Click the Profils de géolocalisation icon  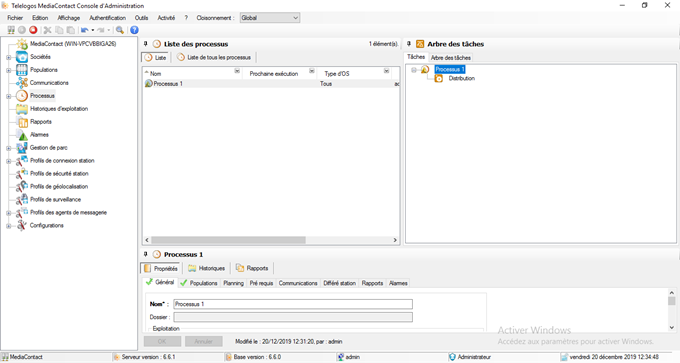point(22,186)
